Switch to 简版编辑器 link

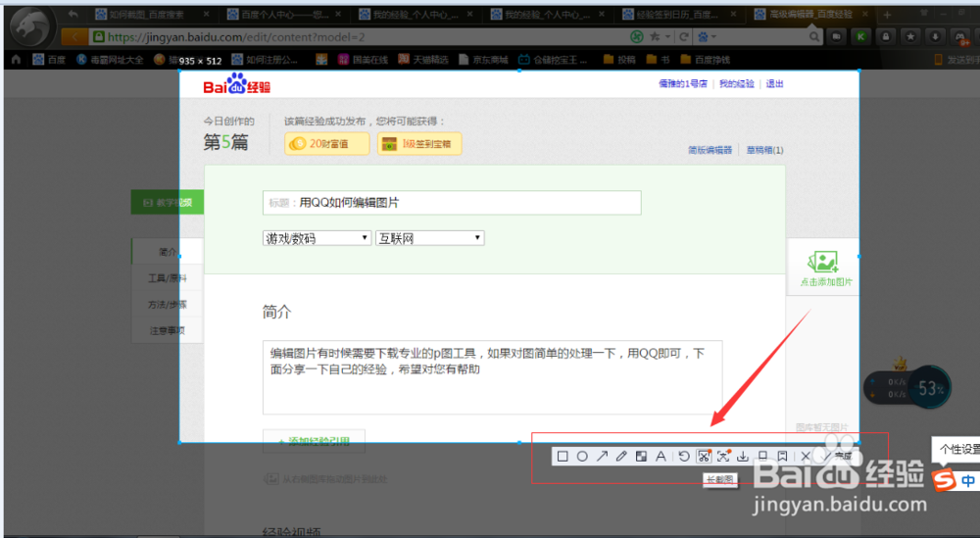(x=710, y=150)
